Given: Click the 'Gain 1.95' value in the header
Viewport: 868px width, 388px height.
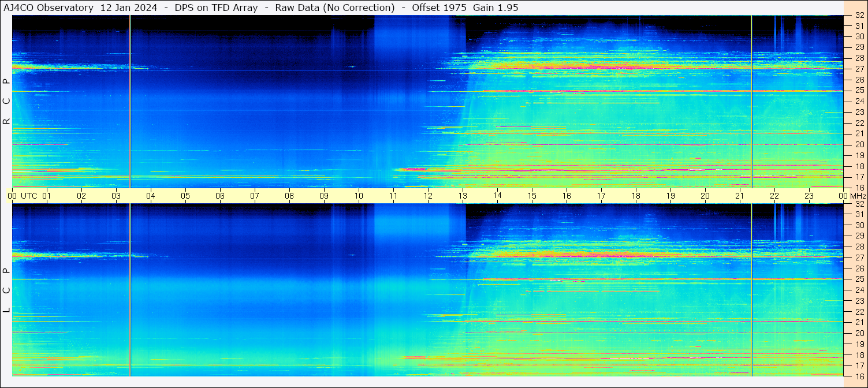Looking at the screenshot, I should pyautogui.click(x=496, y=8).
